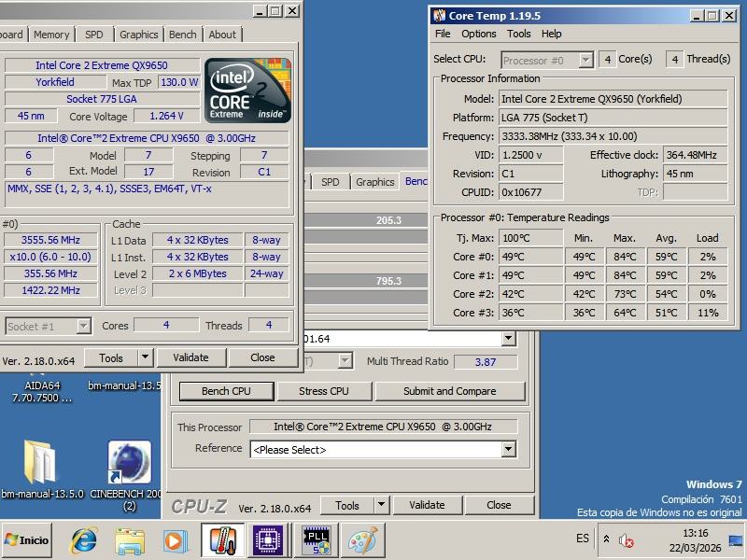The image size is (747, 560).
Task: Click the taskbar clock 13:16
Action: (695, 533)
